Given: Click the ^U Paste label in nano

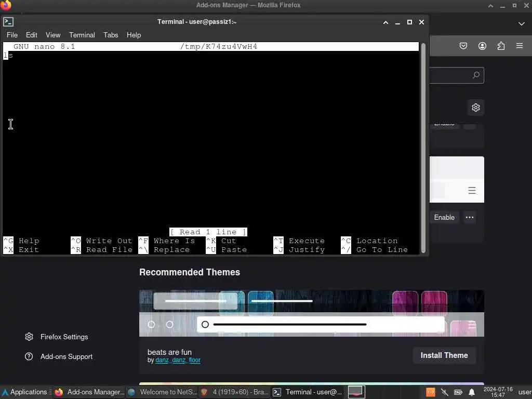Looking at the screenshot, I should [x=227, y=250].
